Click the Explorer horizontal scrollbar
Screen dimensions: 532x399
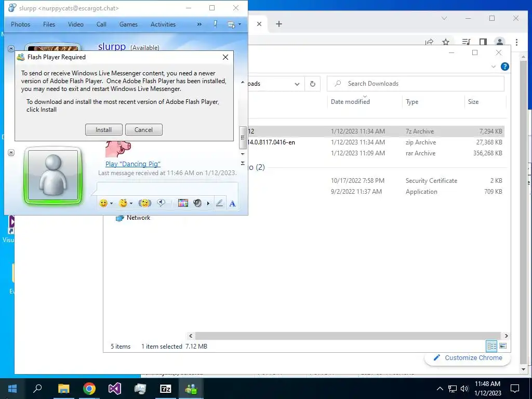pyautogui.click(x=348, y=336)
